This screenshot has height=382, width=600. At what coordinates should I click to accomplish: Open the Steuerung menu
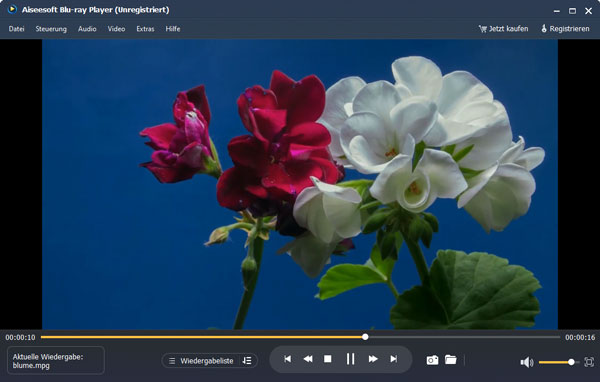[51, 29]
